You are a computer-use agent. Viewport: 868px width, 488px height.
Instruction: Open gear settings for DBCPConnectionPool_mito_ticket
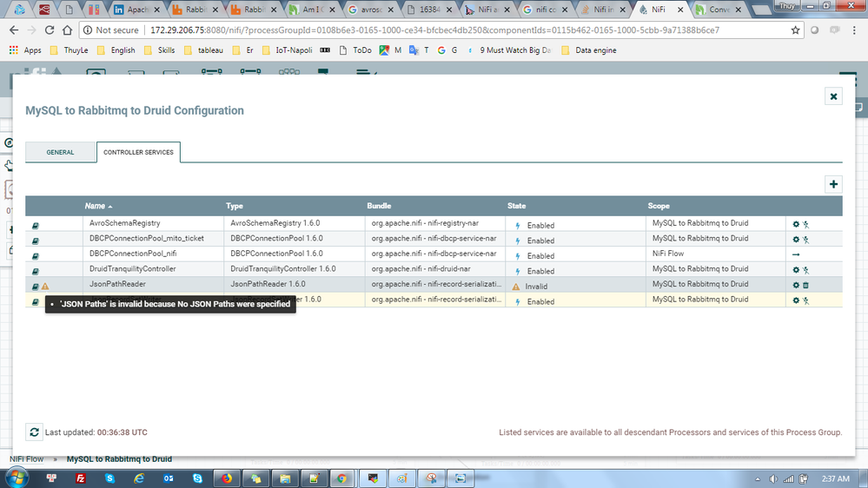[x=796, y=240]
